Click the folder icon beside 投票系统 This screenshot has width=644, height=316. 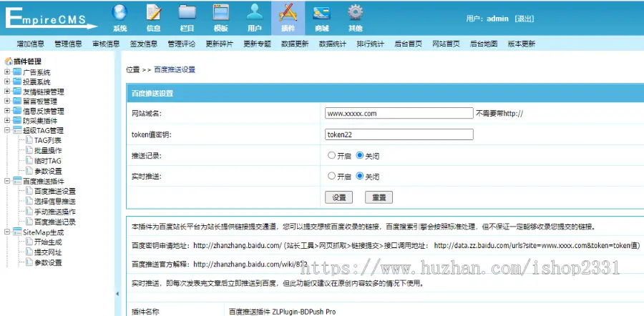click(17, 82)
